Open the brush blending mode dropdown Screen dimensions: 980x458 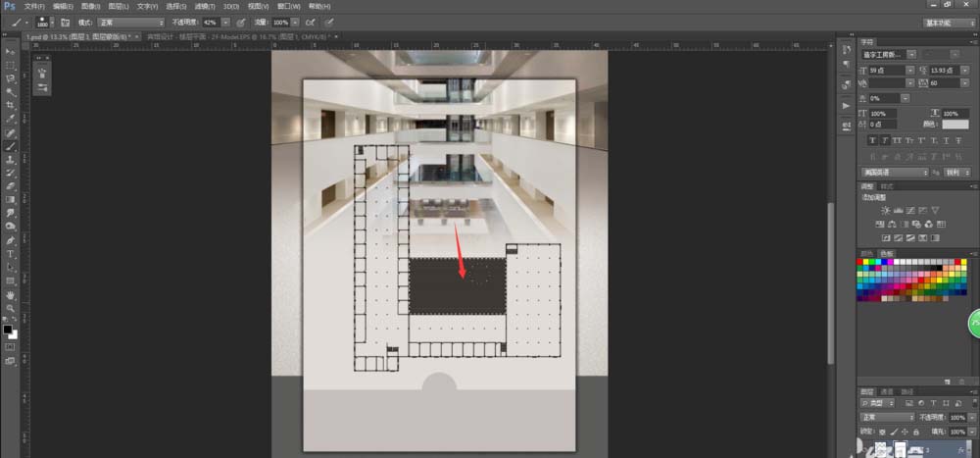(x=130, y=23)
